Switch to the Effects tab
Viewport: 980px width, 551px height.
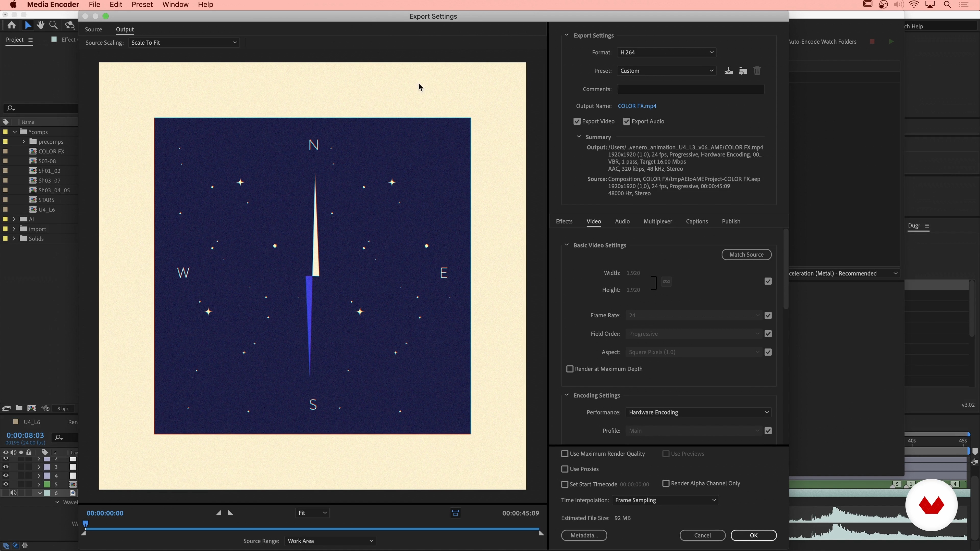click(x=564, y=221)
